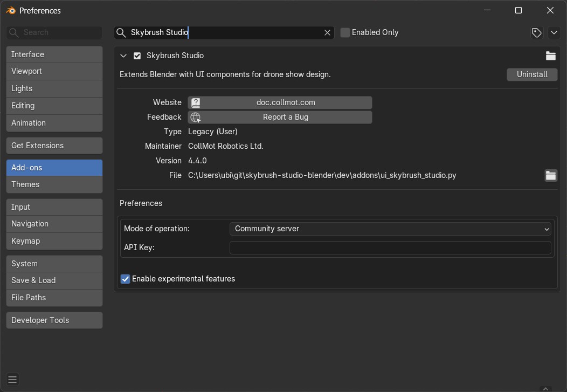Click the Legacy (User) type text

pyautogui.click(x=212, y=132)
